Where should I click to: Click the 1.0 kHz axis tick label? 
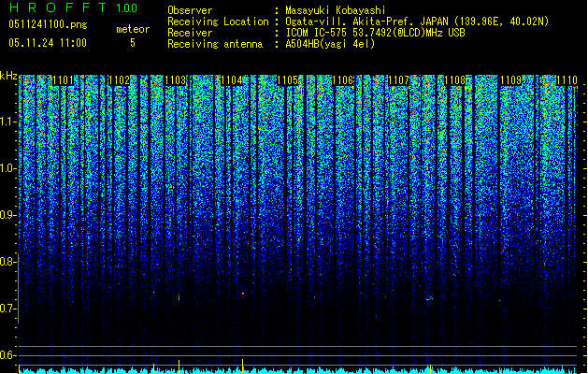point(8,168)
